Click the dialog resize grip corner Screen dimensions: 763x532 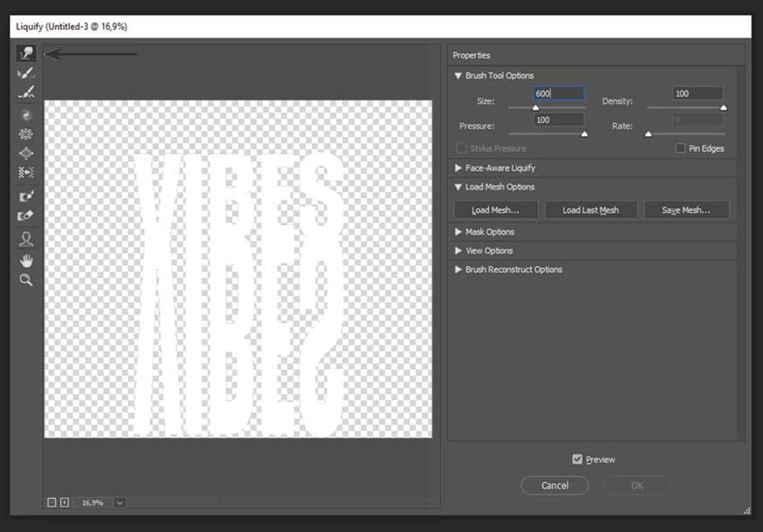pos(747,510)
